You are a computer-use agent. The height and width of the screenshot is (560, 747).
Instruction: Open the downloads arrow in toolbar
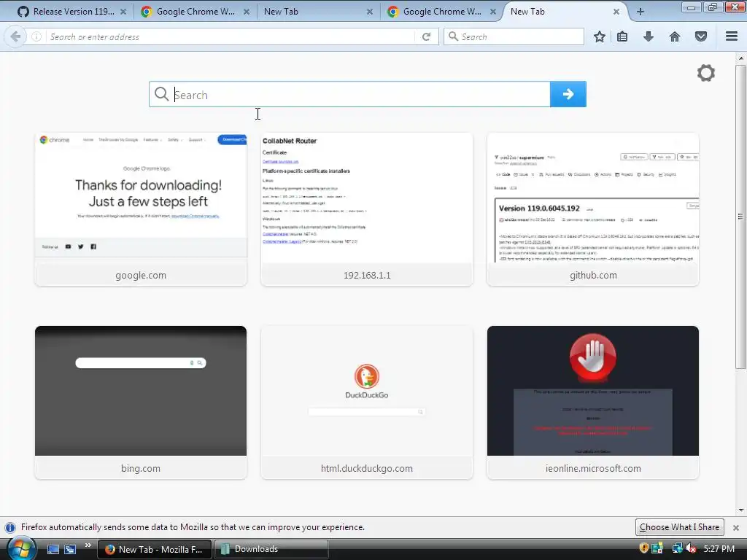(649, 36)
